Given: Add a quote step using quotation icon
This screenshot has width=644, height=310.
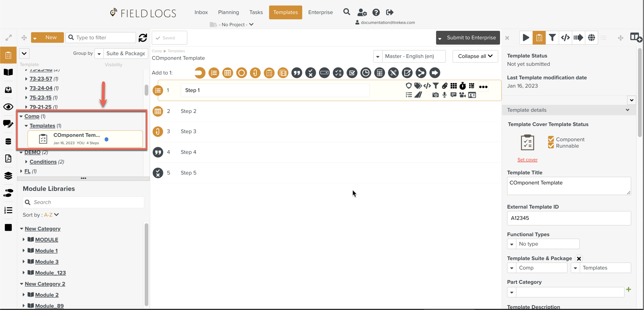Looking at the screenshot, I should click(x=297, y=73).
